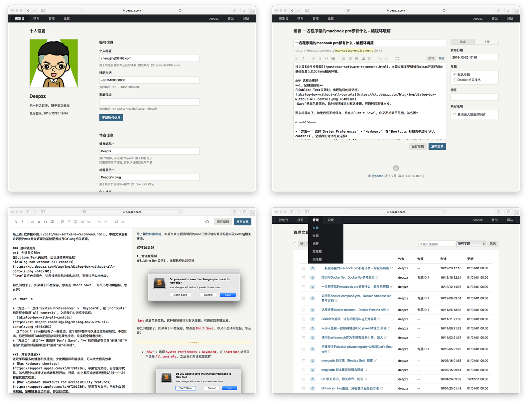Open external link icon beside 如何写Dockerfile post
Viewport: 532px width, 403px height.
click(377, 278)
